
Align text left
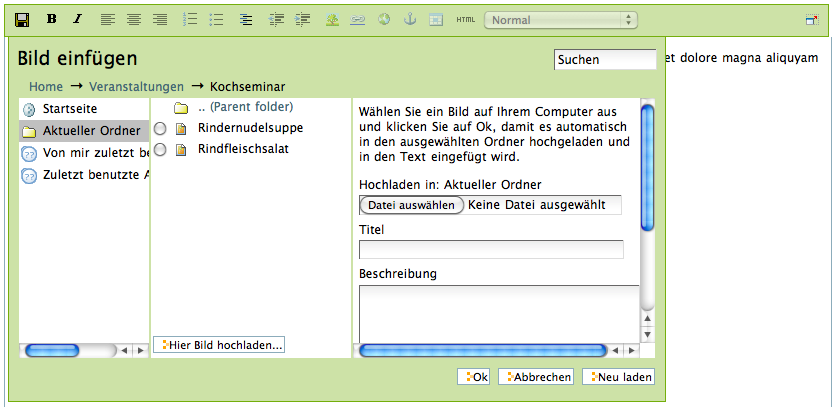tap(108, 20)
